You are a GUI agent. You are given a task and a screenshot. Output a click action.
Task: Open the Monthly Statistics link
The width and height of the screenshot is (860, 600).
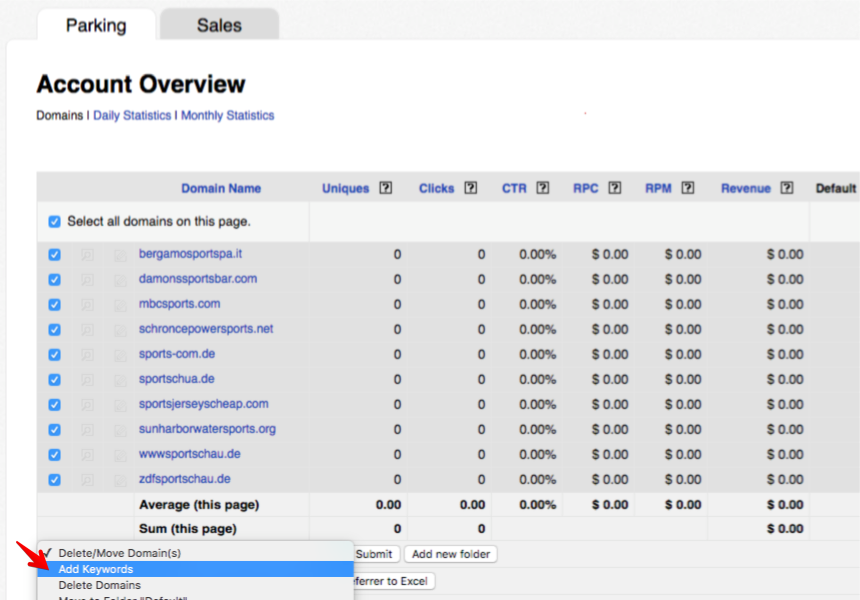pos(227,116)
